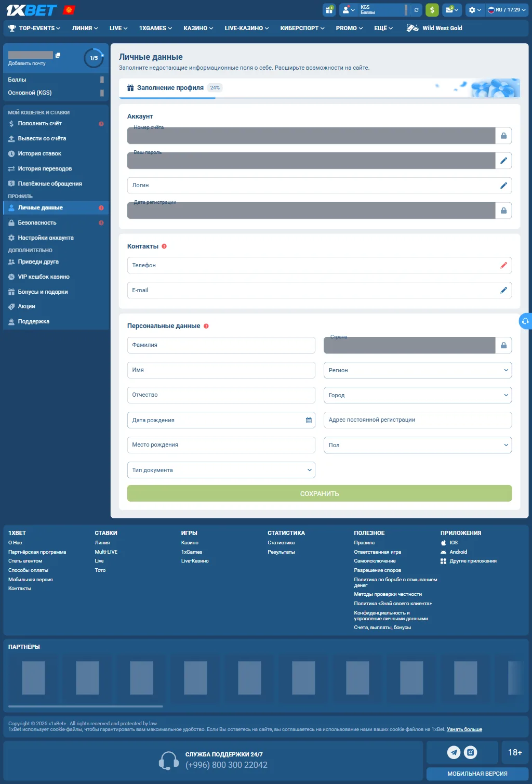Screen dimensions: 532x784
Task: Open История ставок in the sidebar
Action: click(56, 154)
